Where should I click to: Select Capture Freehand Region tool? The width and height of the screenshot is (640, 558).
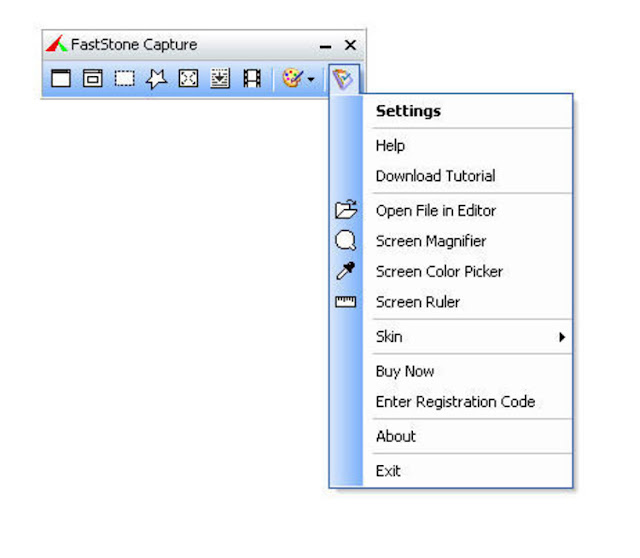click(156, 78)
